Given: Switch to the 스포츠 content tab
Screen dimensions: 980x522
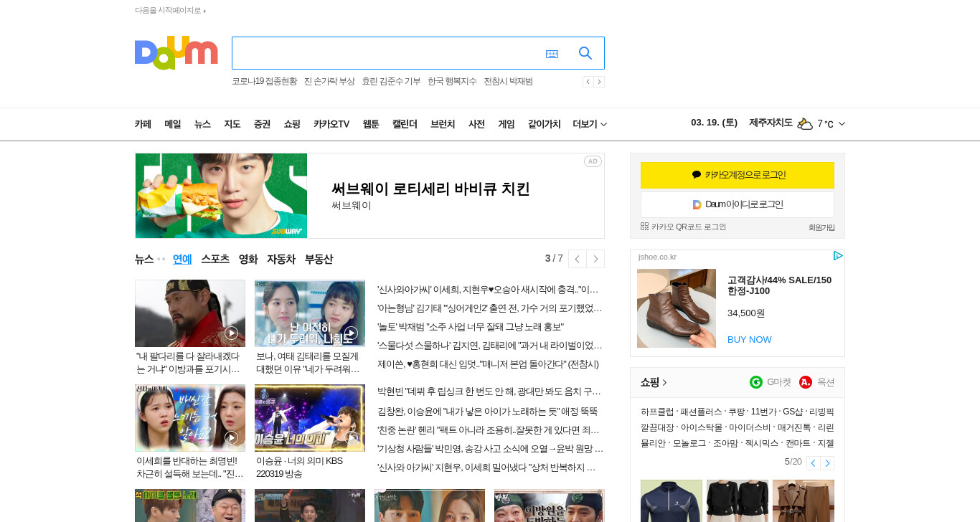Looking at the screenshot, I should (x=215, y=259).
